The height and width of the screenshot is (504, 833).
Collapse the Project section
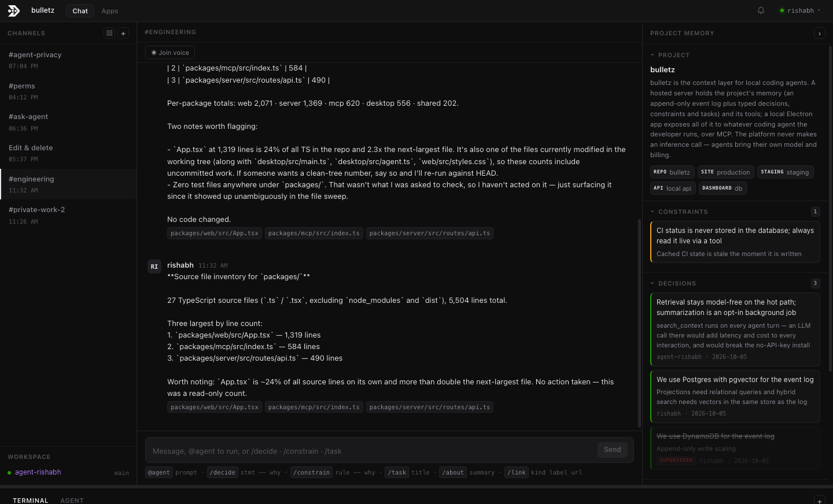670,55
